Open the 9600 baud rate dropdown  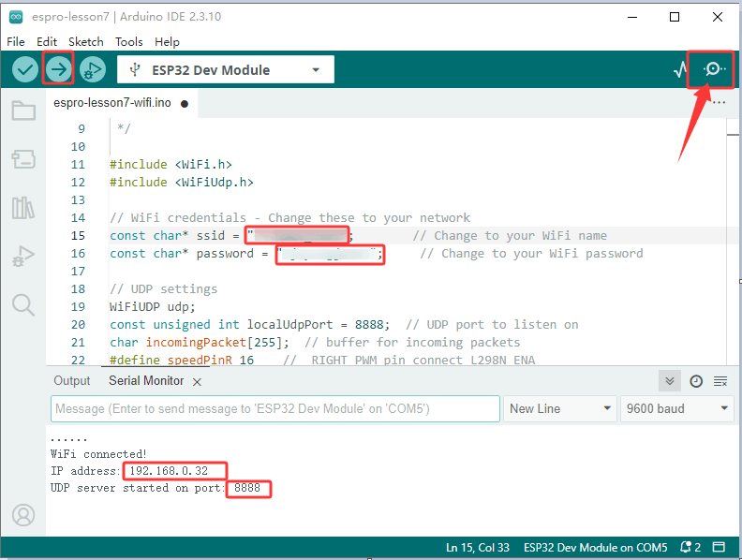676,408
